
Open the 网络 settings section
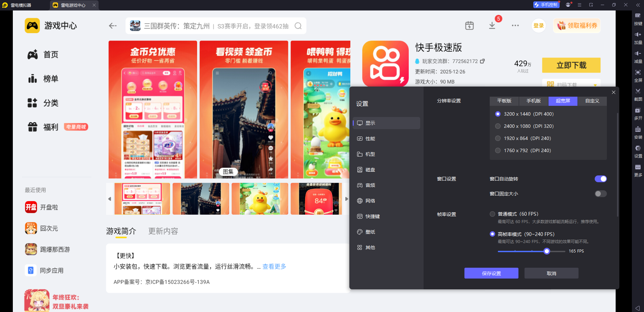point(386,201)
